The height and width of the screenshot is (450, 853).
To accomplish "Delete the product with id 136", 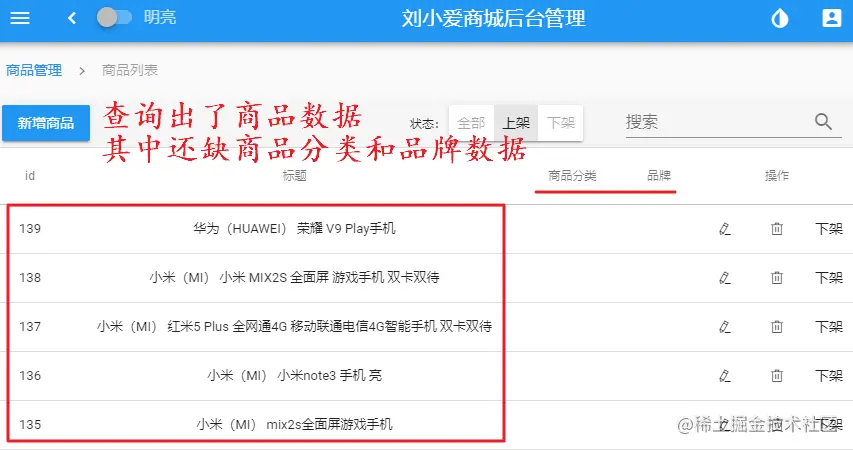I will [x=777, y=376].
